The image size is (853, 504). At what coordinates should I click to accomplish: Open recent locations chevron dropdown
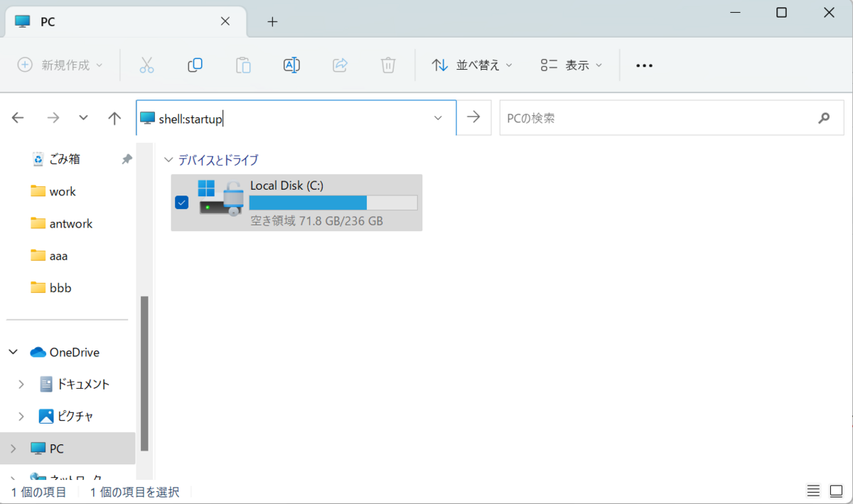(x=84, y=118)
